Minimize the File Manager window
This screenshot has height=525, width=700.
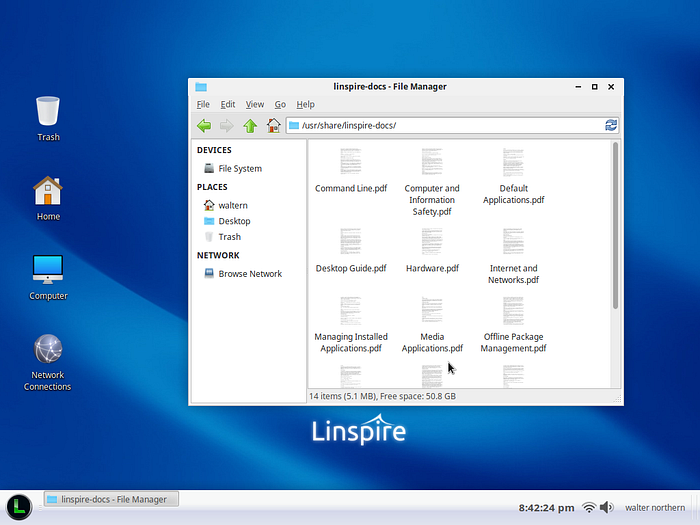click(578, 87)
